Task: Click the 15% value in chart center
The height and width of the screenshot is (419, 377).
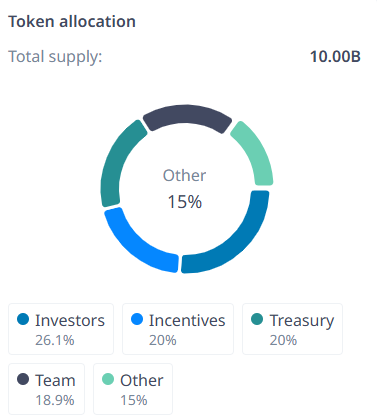Action: tap(185, 202)
